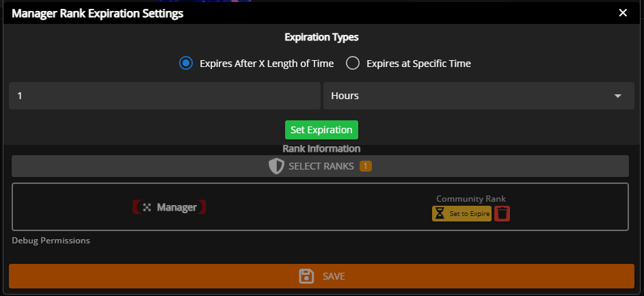Image resolution: width=644 pixels, height=296 pixels.
Task: Click the small icon left of the Manager name
Action: coord(147,207)
